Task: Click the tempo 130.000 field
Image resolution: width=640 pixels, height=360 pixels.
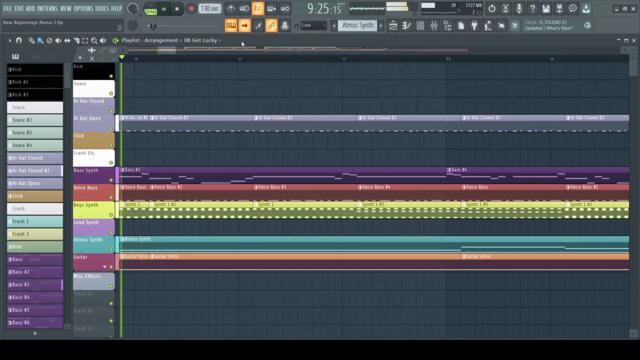Action: (x=210, y=9)
